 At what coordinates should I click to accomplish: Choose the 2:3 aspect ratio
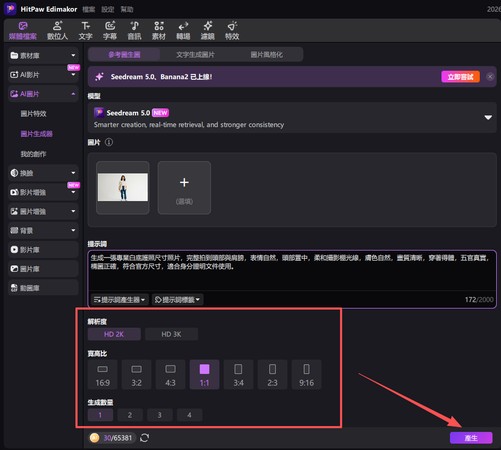[272, 375]
